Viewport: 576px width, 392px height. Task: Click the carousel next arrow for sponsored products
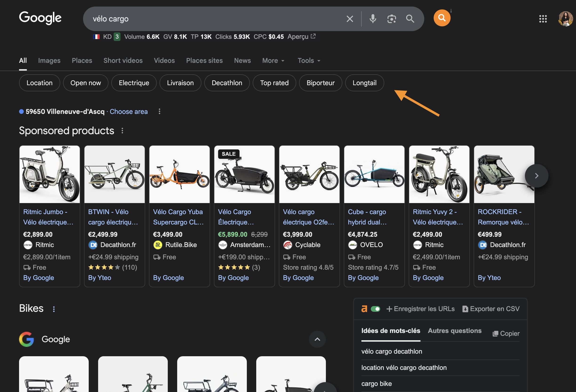536,176
